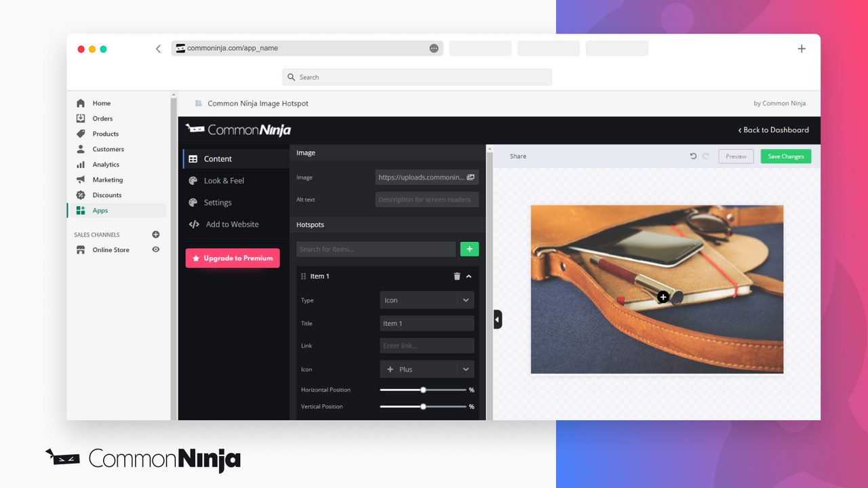Image resolution: width=868 pixels, height=488 pixels.
Task: Click the Common Ninja logo in editor header
Action: [x=238, y=129]
